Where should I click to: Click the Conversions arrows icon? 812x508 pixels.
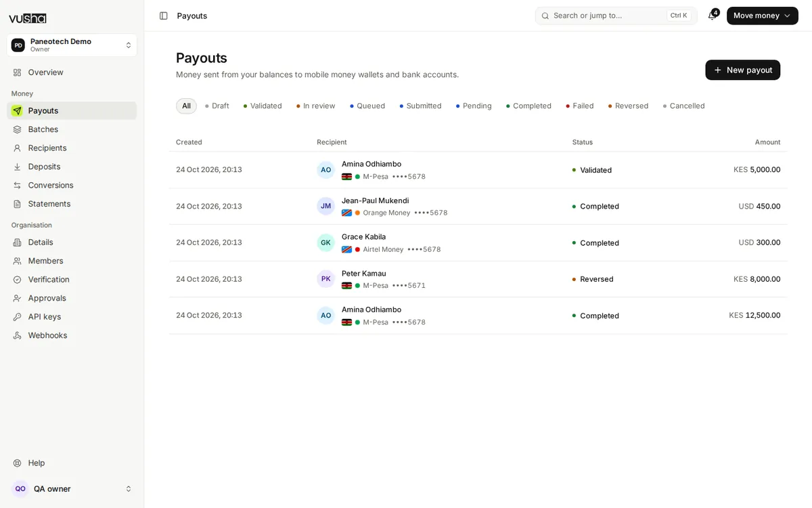[17, 185]
